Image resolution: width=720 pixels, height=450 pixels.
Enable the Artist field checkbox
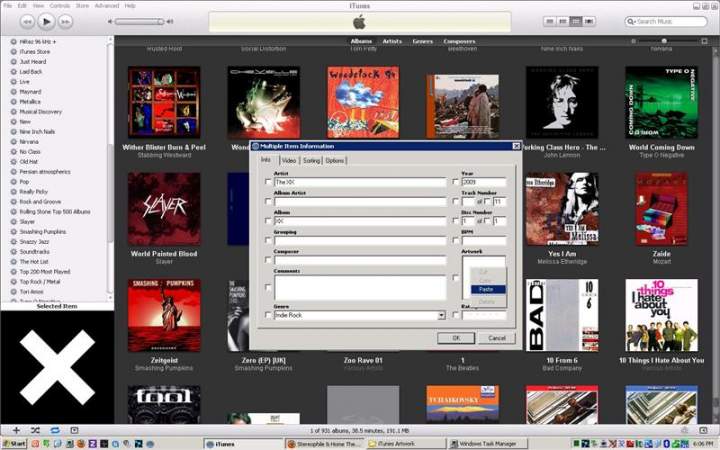point(268,182)
